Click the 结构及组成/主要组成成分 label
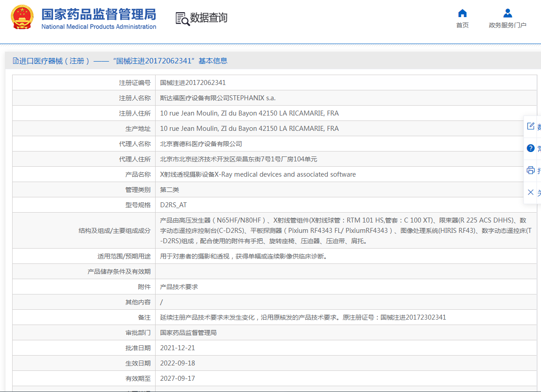 point(114,231)
